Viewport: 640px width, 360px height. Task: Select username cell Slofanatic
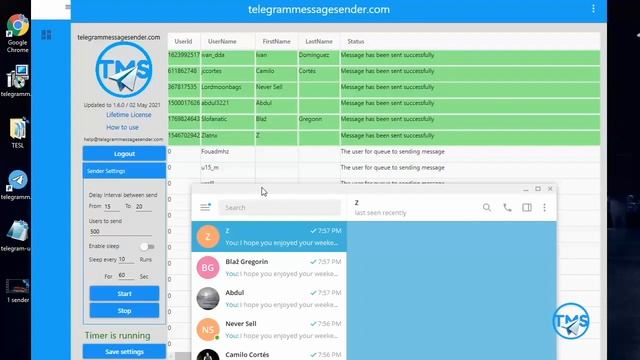[227, 122]
